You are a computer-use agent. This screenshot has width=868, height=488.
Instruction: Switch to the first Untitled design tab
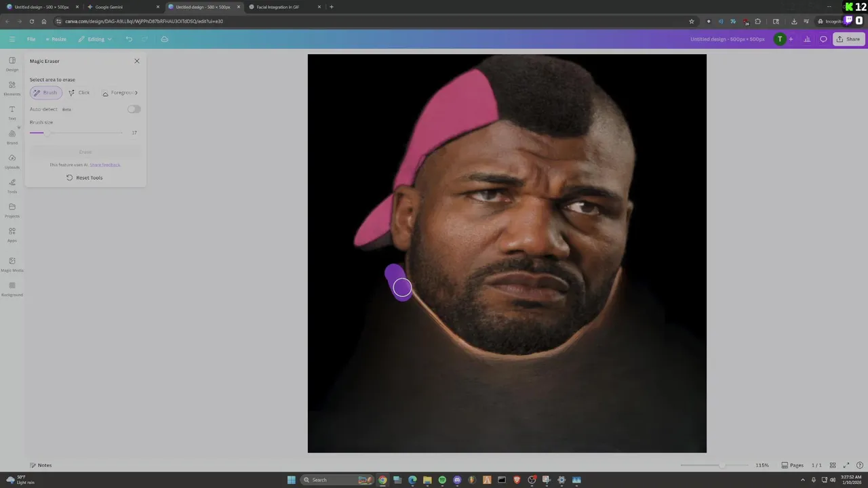click(x=41, y=7)
